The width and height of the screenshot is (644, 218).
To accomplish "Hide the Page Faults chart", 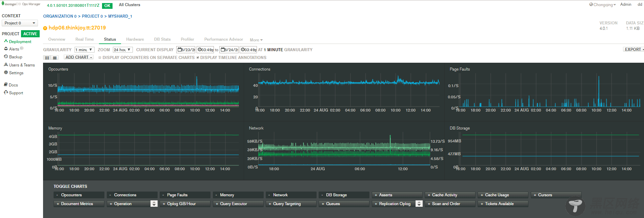I will click(x=185, y=195).
